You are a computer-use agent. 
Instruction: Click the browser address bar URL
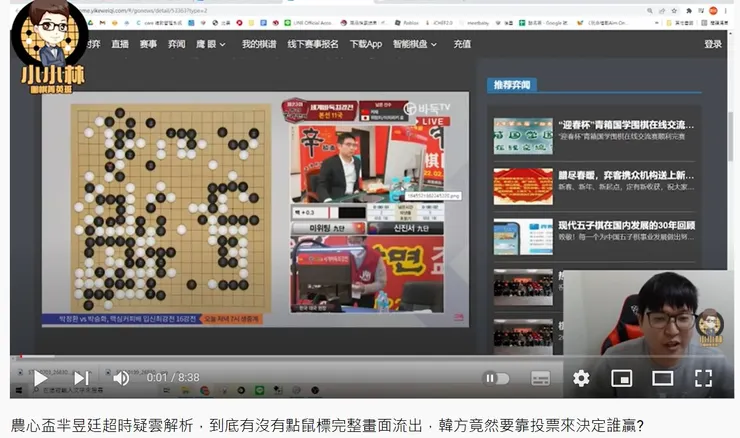[142, 10]
